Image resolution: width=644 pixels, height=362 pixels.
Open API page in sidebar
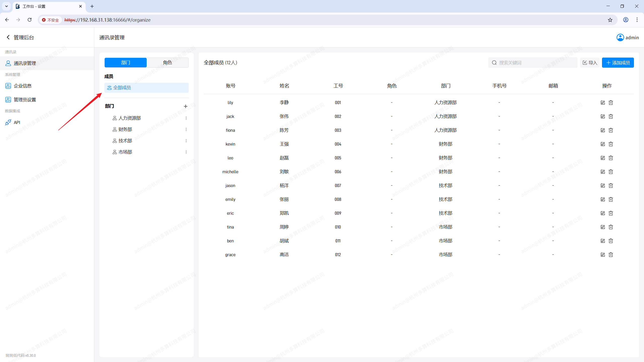click(x=17, y=122)
